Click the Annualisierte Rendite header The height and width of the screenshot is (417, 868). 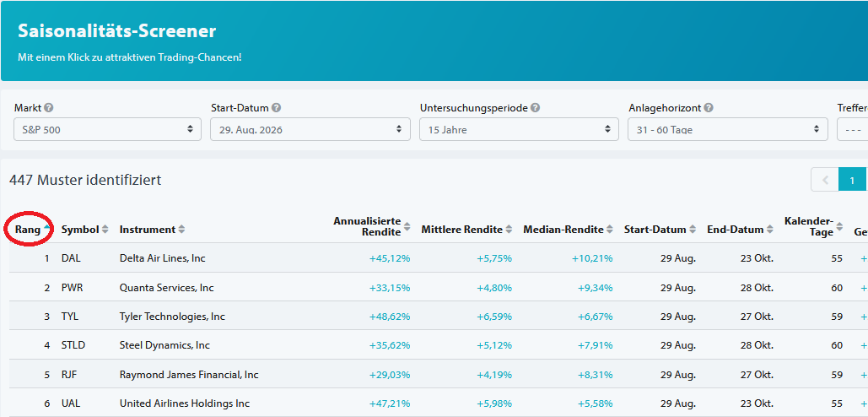367,226
